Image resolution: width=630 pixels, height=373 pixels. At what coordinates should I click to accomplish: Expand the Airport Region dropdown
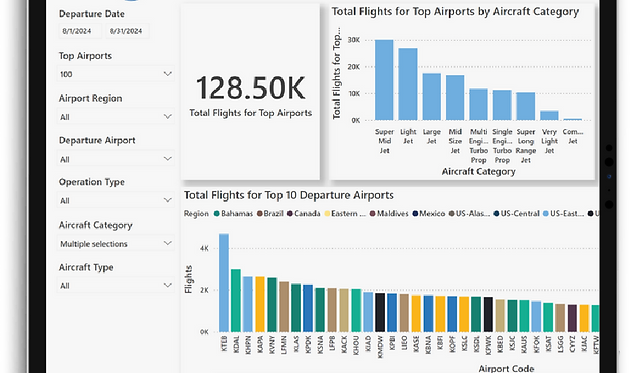(x=116, y=117)
